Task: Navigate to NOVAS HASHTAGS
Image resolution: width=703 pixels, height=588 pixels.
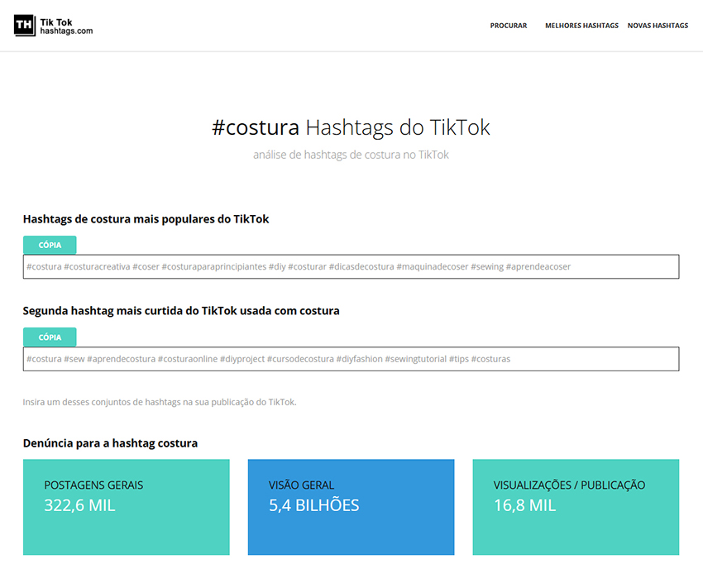Action: pyautogui.click(x=658, y=26)
